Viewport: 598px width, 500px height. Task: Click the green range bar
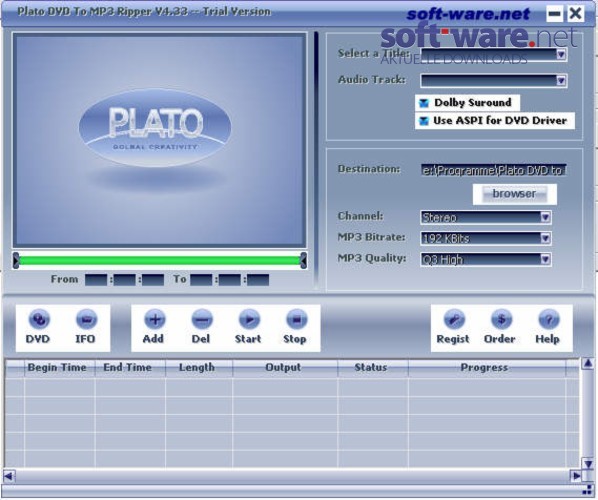coord(159,260)
